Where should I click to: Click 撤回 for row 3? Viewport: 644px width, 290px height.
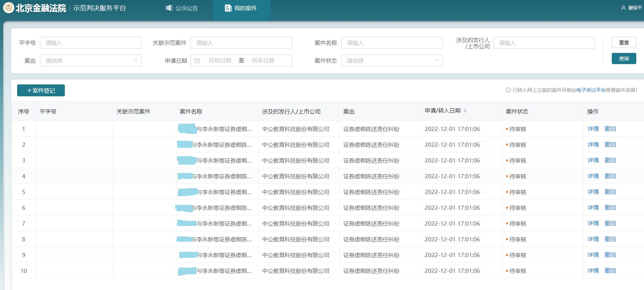click(x=610, y=160)
